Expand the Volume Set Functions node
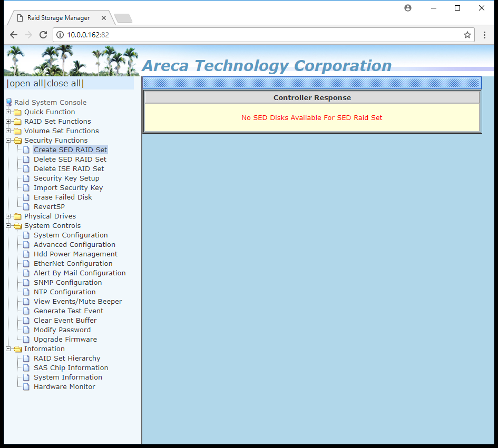The height and width of the screenshot is (448, 498). pos(8,131)
